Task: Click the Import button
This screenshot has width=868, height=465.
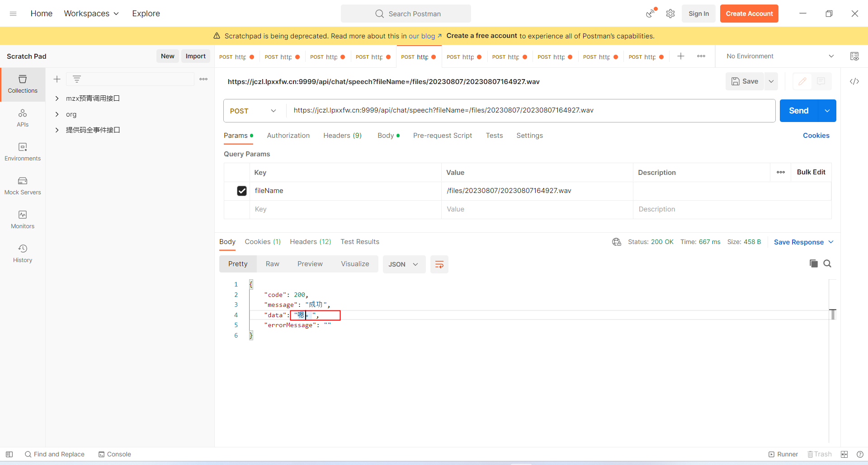Action: pyautogui.click(x=195, y=56)
